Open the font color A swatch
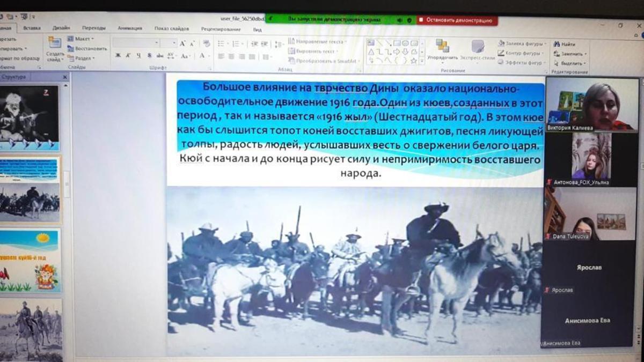The height and width of the screenshot is (362, 644). coord(202,56)
